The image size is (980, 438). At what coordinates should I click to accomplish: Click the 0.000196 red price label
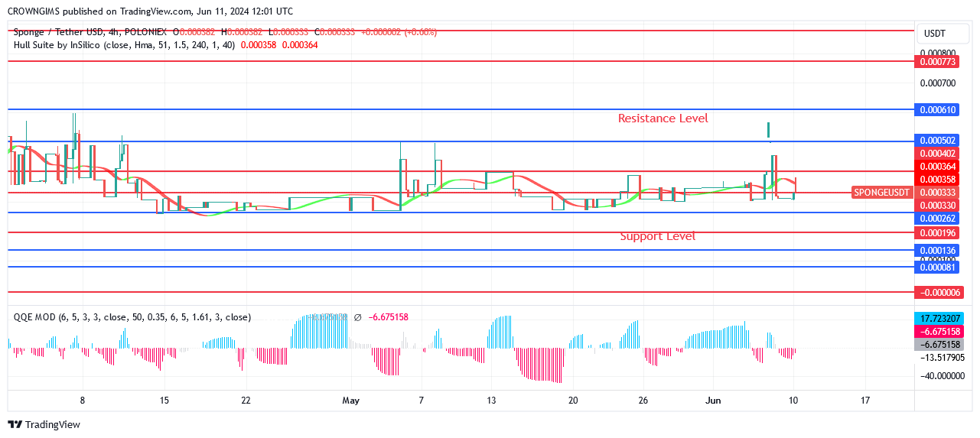938,232
